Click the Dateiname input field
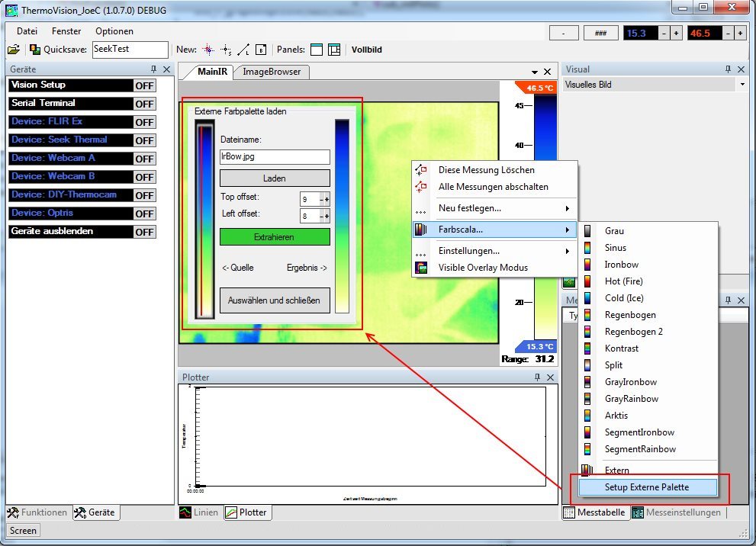The height and width of the screenshot is (546, 756). [x=275, y=157]
